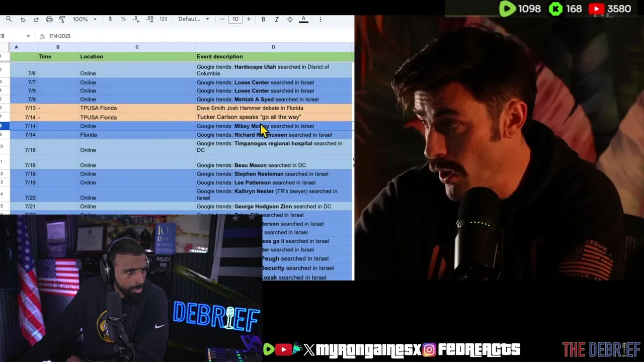Select the Kozak searched in Israel cell
644x362 pixels.
point(307,278)
